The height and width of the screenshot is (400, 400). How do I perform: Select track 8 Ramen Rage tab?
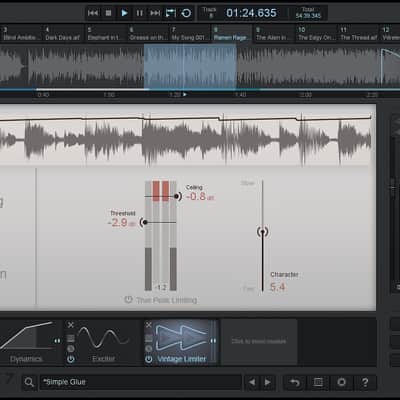pyautogui.click(x=232, y=34)
